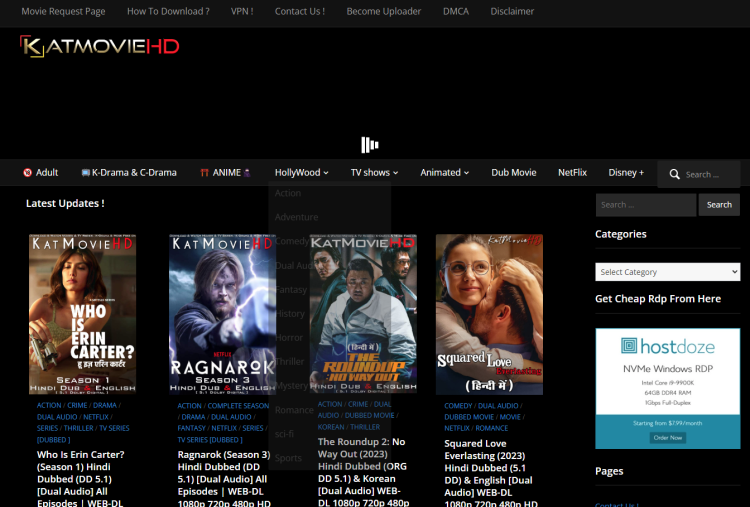This screenshot has width=750, height=507.
Task: Open the NetFlix menu item
Action: click(572, 172)
